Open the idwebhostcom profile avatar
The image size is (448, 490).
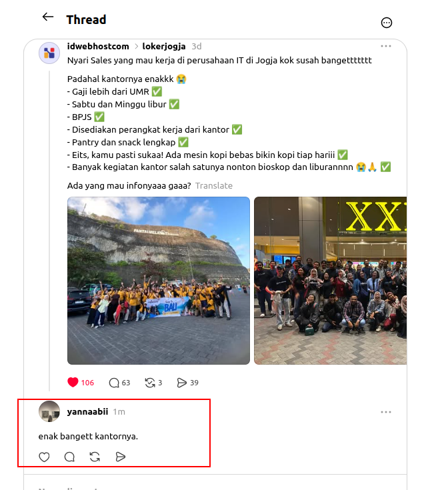coord(49,53)
